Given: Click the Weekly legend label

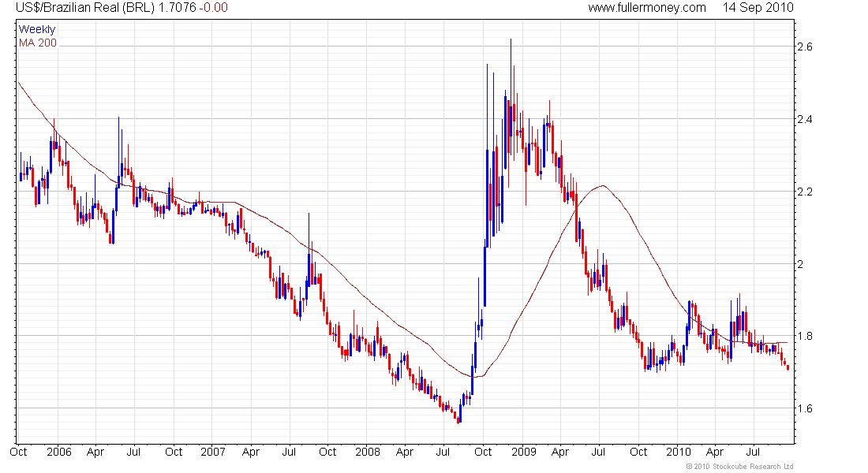Looking at the screenshot, I should pos(37,29).
